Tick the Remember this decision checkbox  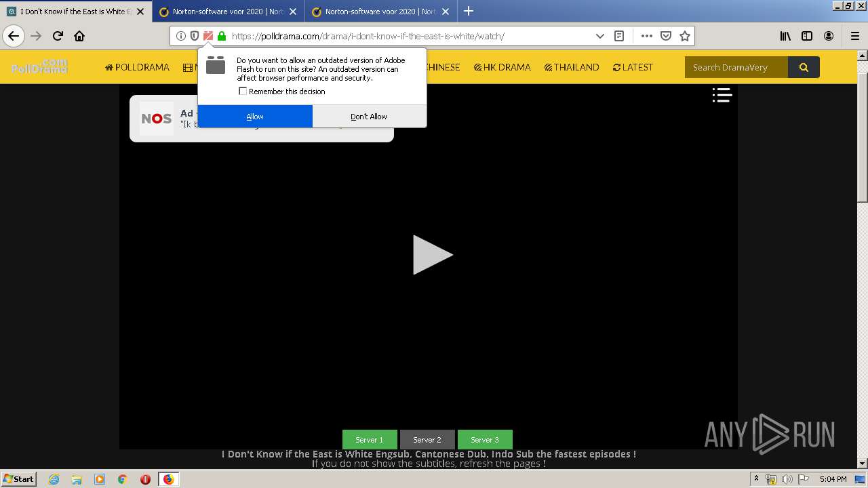[x=243, y=91]
